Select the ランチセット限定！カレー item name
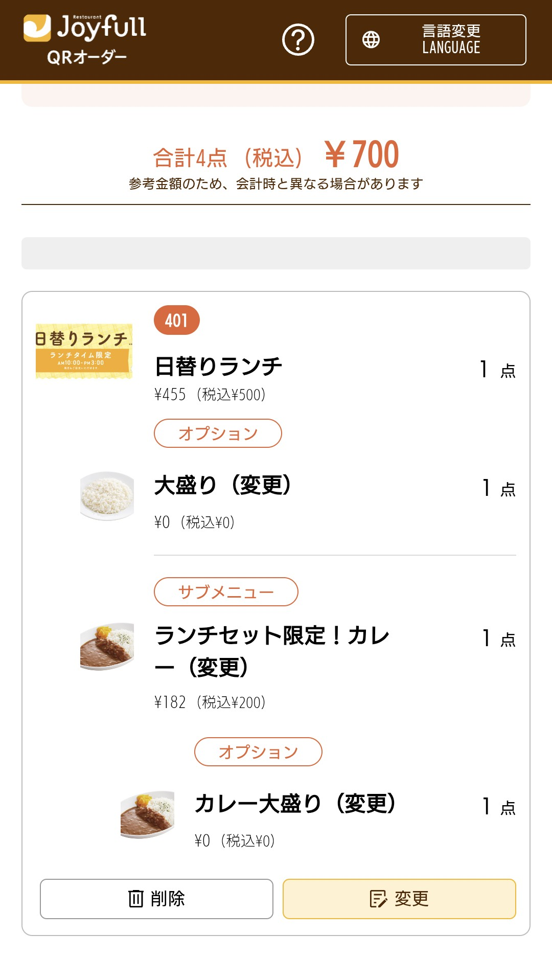This screenshot has height=980, width=552. click(271, 651)
